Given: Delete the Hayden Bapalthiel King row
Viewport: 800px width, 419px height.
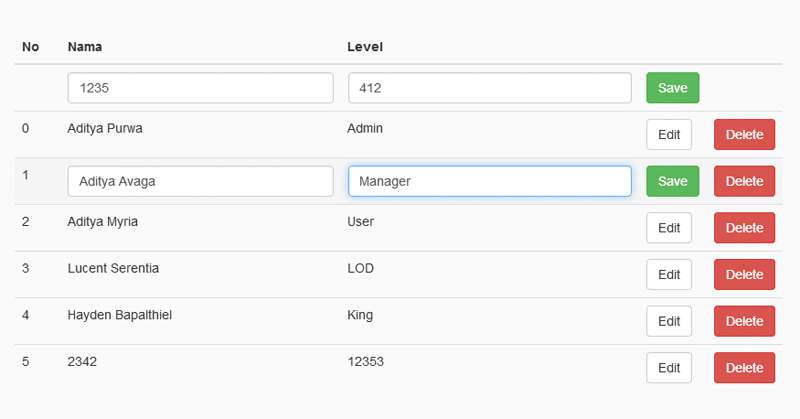Looking at the screenshot, I should click(744, 321).
